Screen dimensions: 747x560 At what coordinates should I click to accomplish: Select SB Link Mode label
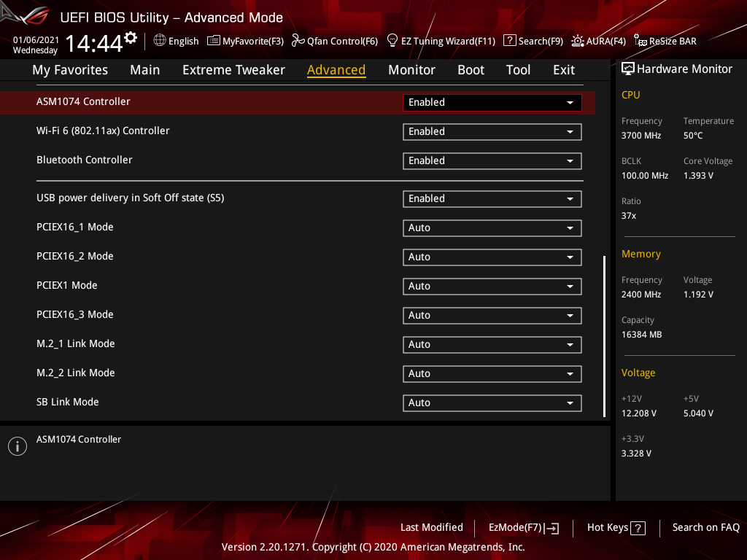[x=68, y=402]
